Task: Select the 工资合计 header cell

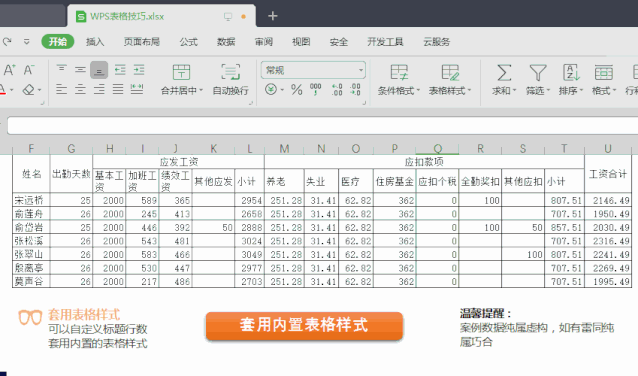Action: (608, 174)
